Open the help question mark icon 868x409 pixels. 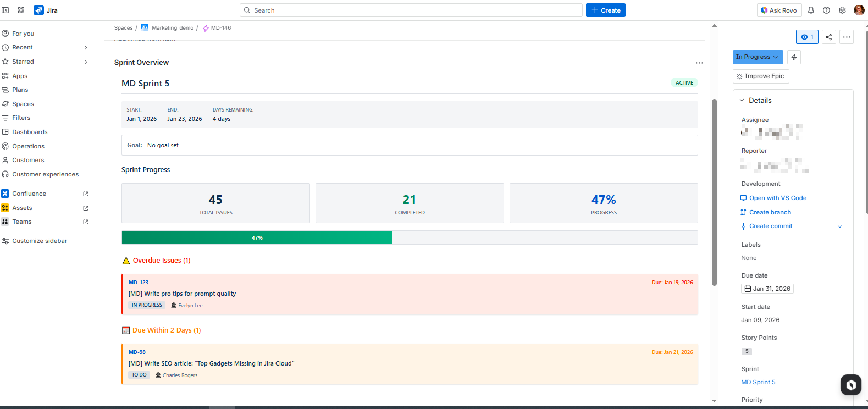[x=826, y=10]
